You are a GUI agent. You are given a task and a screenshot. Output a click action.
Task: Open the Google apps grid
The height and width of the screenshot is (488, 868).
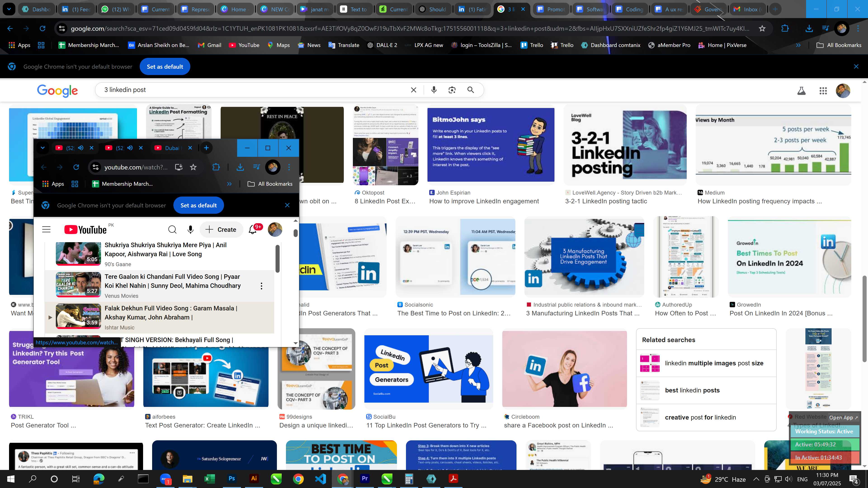pyautogui.click(x=823, y=91)
